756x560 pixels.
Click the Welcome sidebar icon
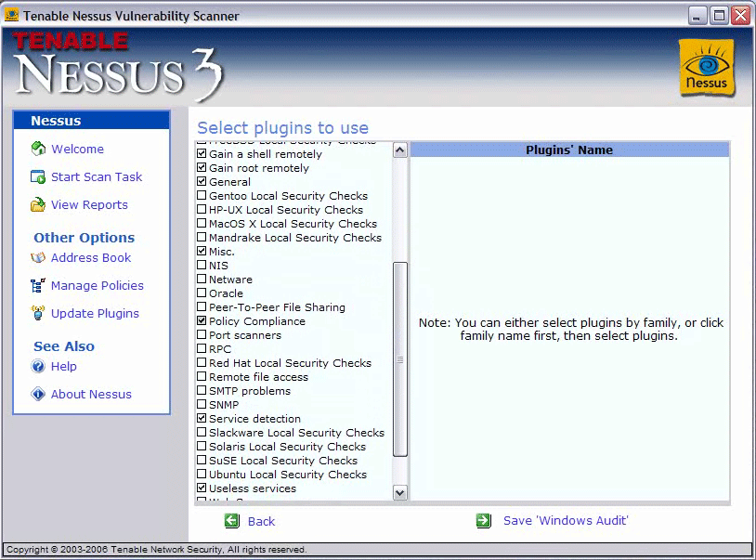coord(38,149)
